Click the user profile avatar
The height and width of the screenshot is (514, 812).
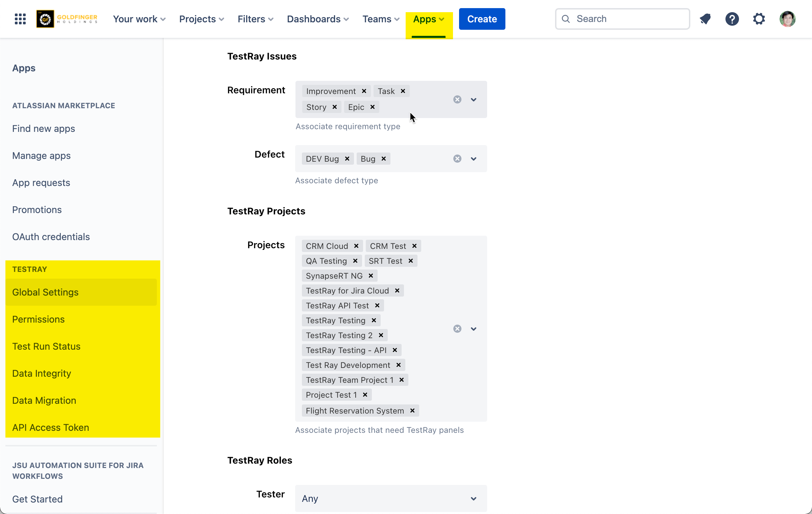point(787,19)
